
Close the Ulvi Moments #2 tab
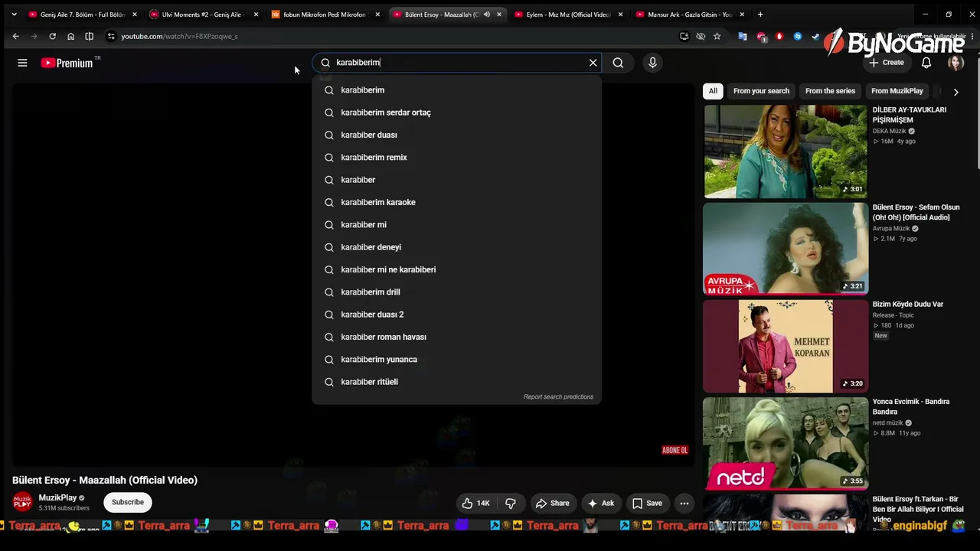click(x=256, y=15)
